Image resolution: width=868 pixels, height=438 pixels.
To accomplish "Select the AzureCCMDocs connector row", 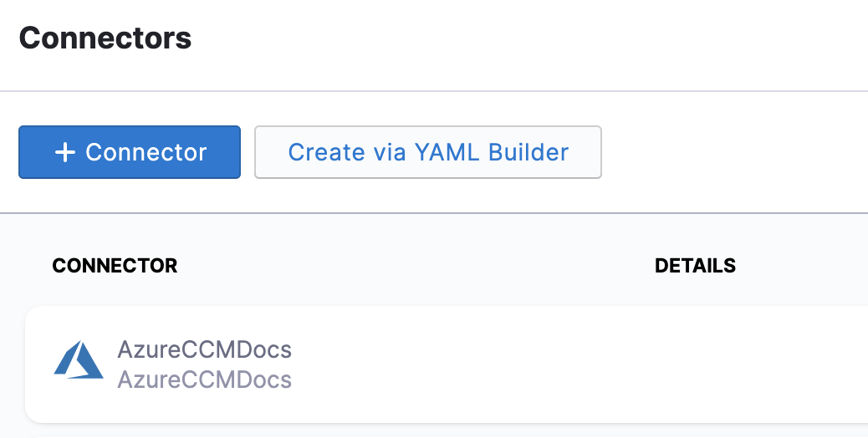I will (x=468, y=364).
